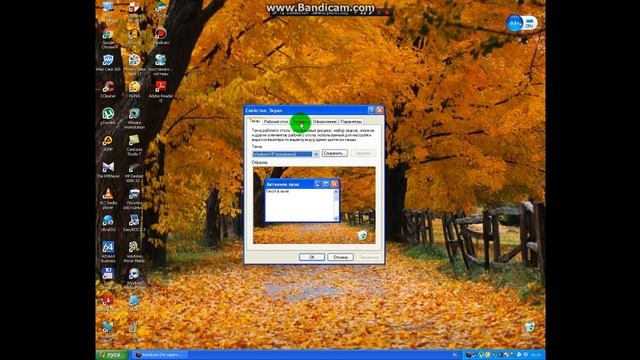Click the help question-mark button in the dialog title bar

tap(371, 110)
